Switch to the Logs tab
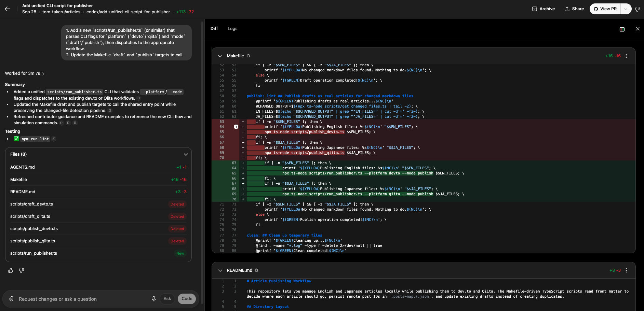The height and width of the screenshot is (311, 644). click(x=232, y=29)
